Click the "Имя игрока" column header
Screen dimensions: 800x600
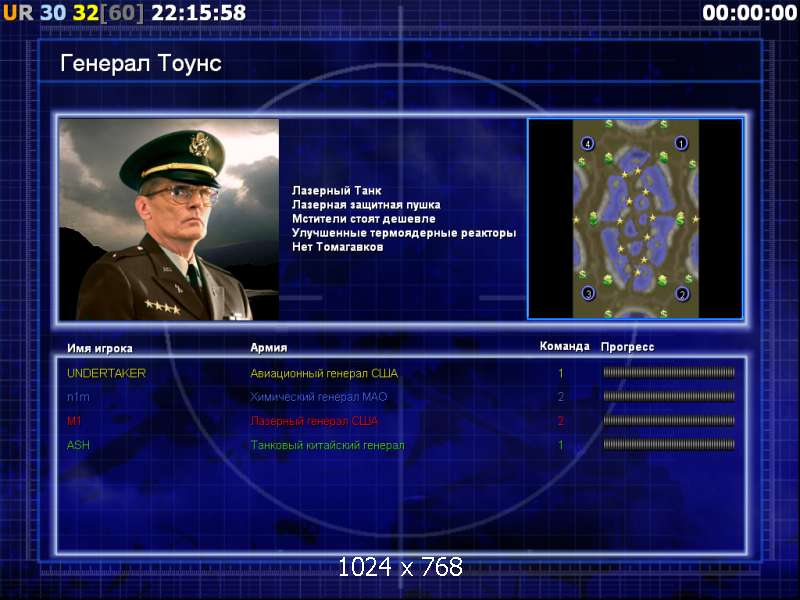100,348
